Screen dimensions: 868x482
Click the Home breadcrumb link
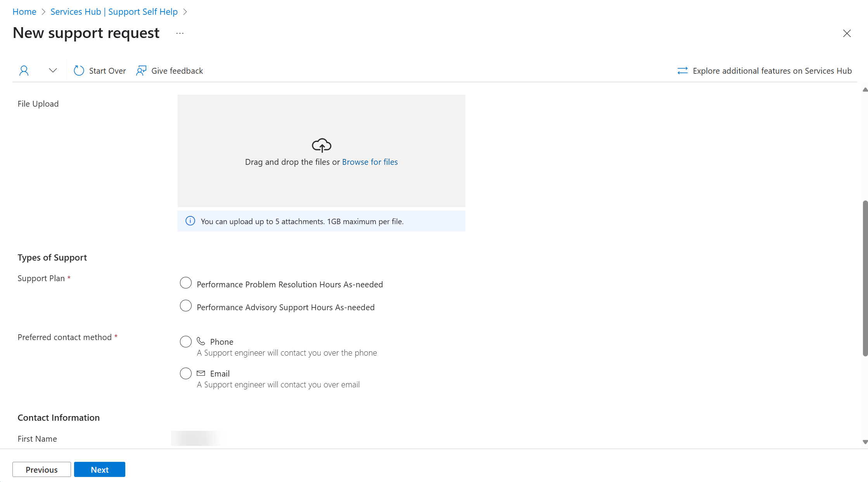24,11
